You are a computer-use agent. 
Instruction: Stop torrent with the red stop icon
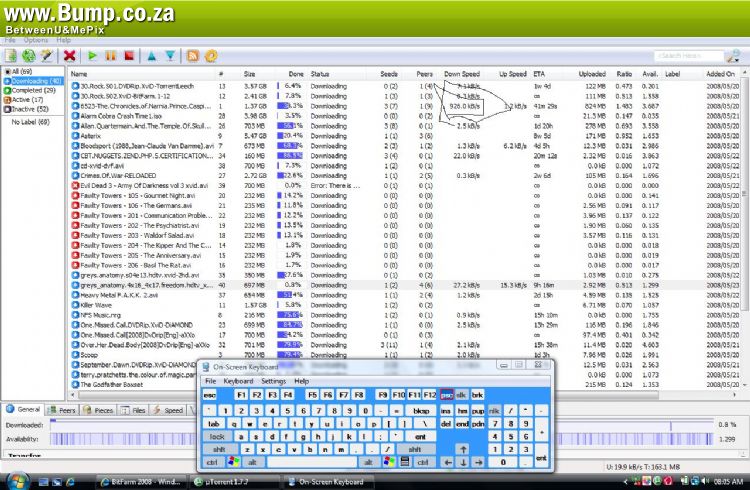(127, 56)
